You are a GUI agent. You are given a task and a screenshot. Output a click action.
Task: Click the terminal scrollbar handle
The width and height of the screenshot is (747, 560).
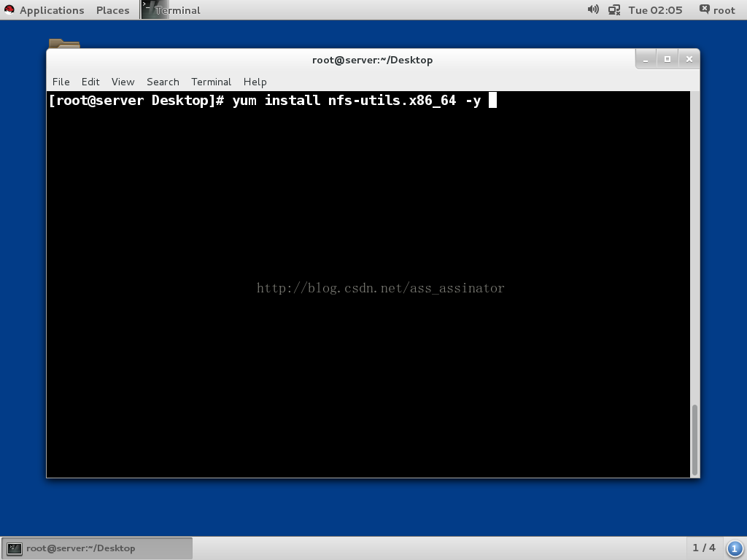click(695, 440)
